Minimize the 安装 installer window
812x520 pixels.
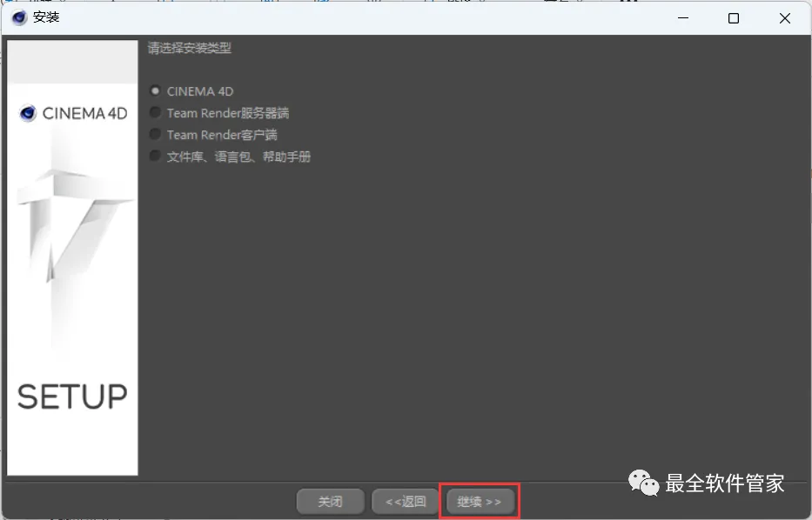[x=683, y=18]
